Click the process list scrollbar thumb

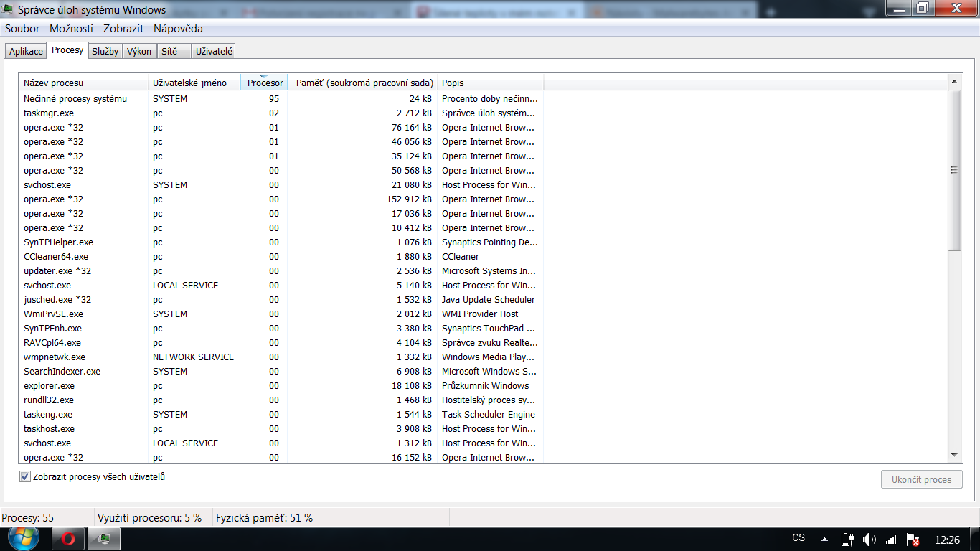[x=954, y=170]
